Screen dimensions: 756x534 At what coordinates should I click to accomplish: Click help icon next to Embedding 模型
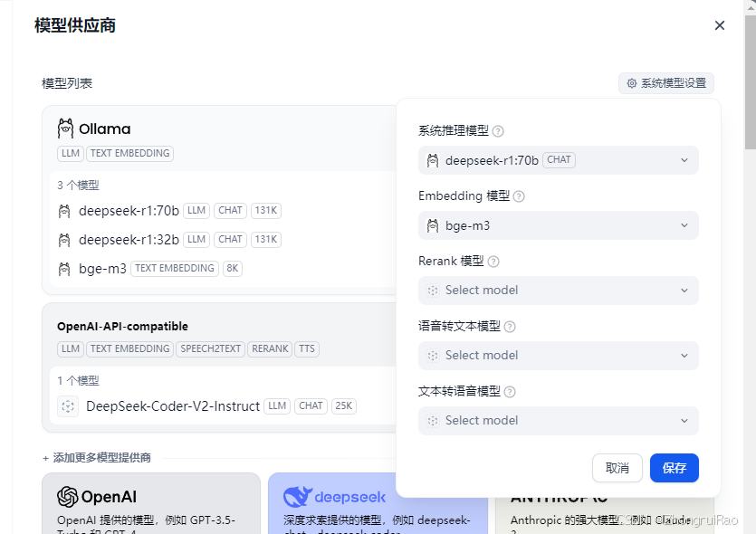point(519,196)
